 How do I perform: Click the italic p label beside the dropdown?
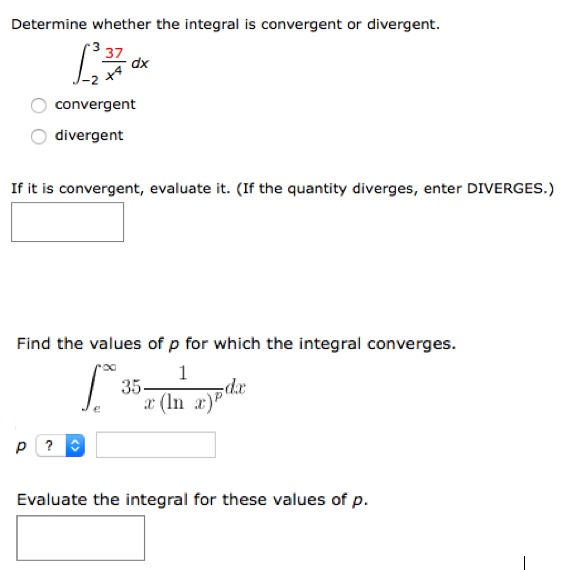pos(21,446)
